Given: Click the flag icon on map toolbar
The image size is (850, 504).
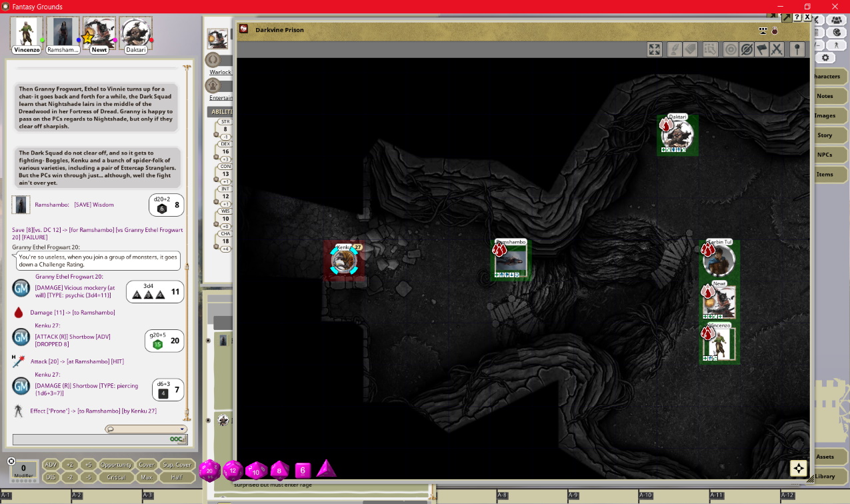Looking at the screenshot, I should click(x=761, y=49).
